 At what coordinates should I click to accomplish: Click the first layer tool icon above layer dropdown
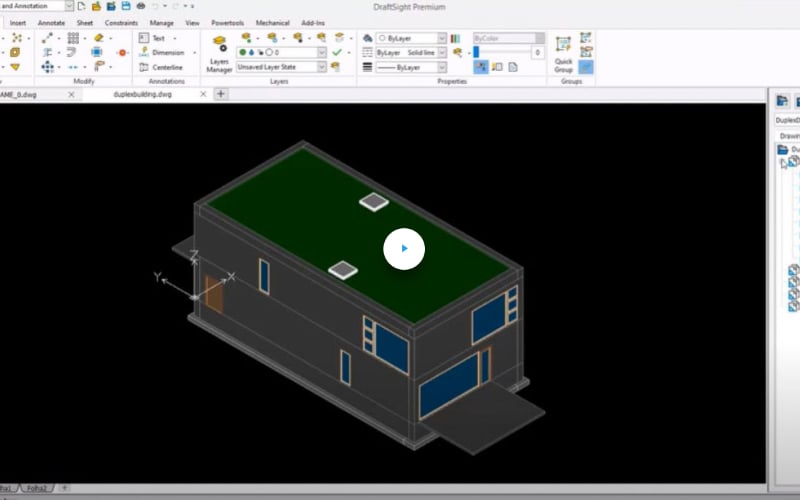pos(246,37)
